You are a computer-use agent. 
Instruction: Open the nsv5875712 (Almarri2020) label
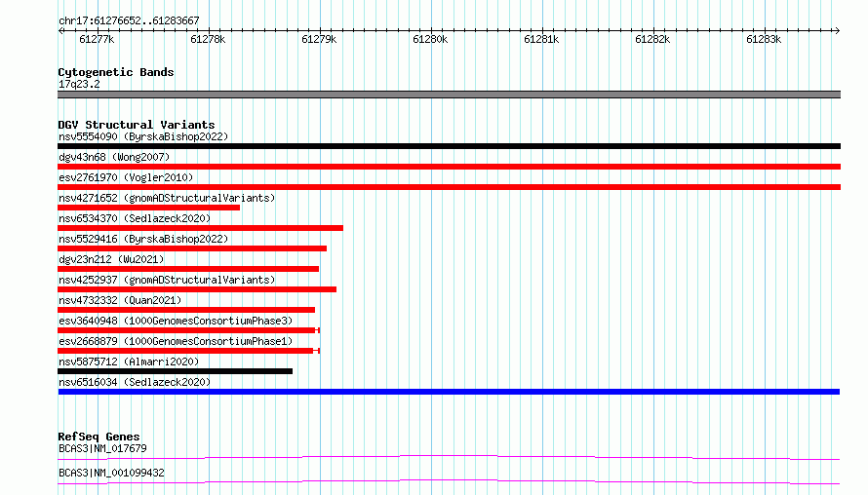[129, 362]
